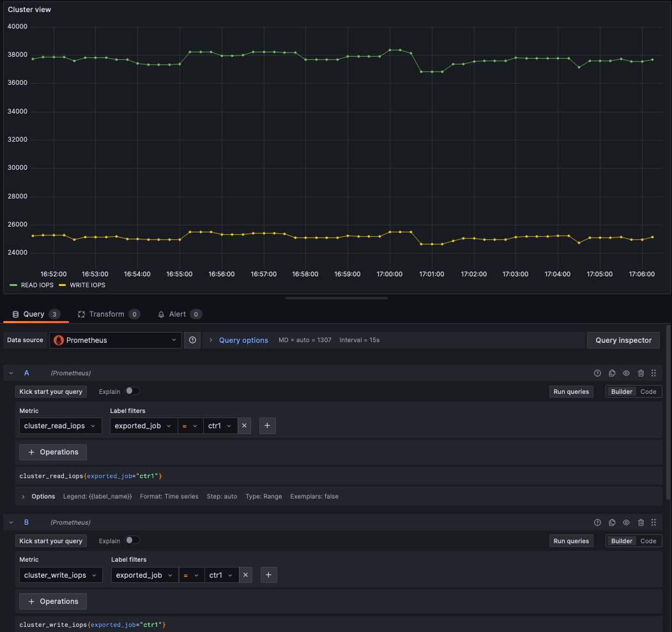Click the query editor vertical scrollbar
Image resolution: width=672 pixels, height=632 pixels.
tap(668, 412)
